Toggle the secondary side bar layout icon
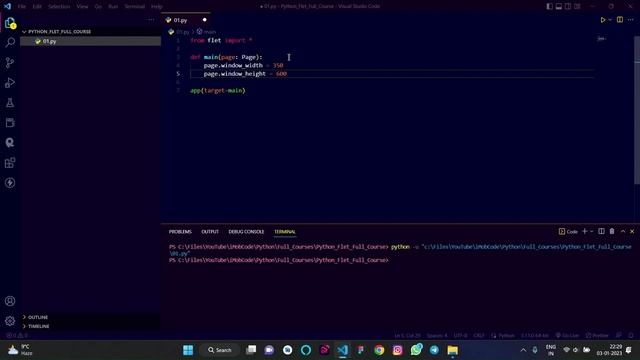The image size is (640, 360). click(x=568, y=6)
